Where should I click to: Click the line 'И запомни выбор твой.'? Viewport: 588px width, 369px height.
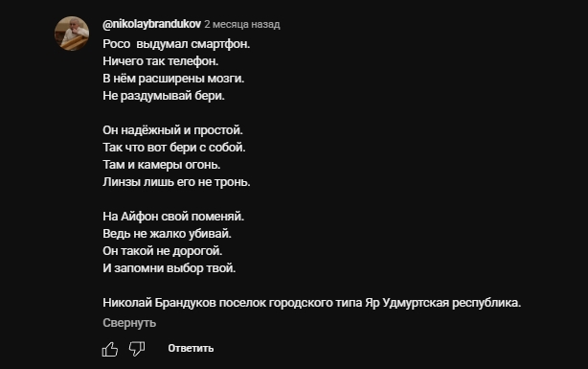click(170, 268)
